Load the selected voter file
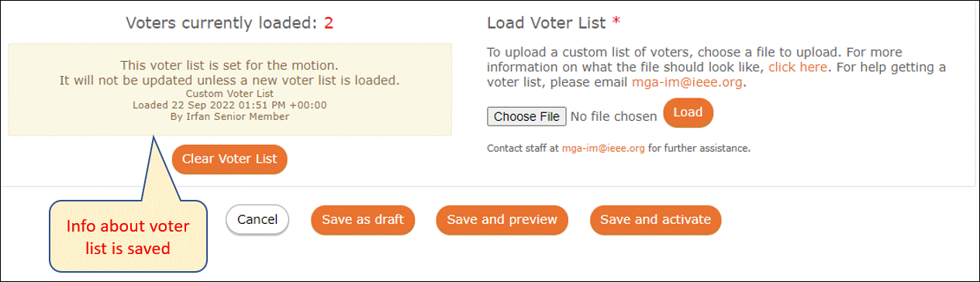The image size is (980, 282). 688,112
